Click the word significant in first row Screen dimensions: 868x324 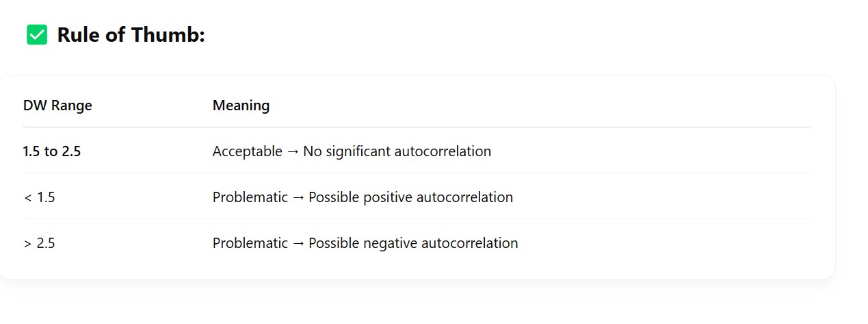[x=358, y=151]
